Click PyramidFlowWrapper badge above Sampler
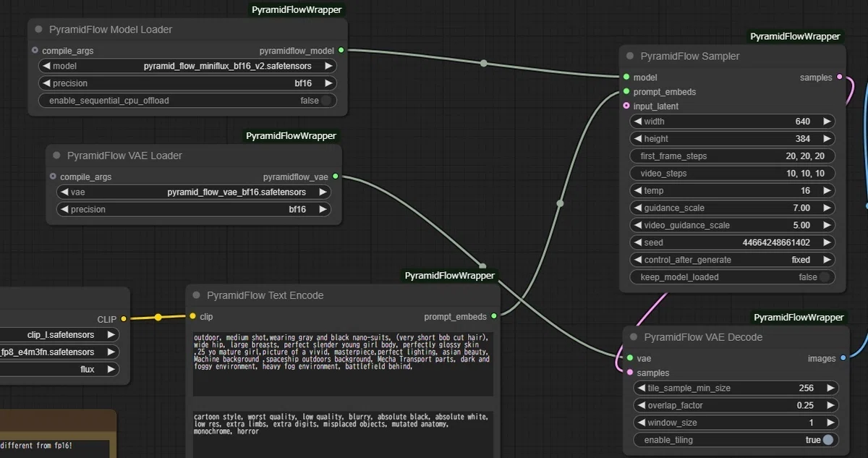 pos(795,36)
